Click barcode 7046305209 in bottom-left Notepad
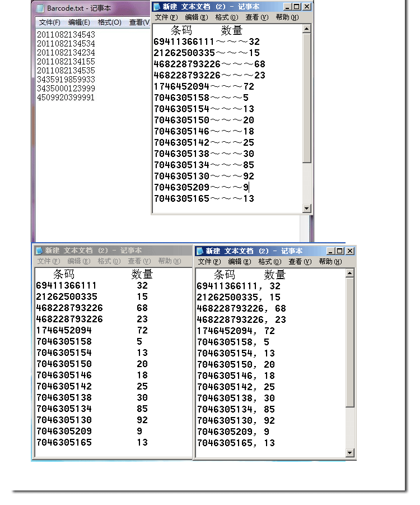Screen dimensions: 420x505 click(x=64, y=431)
